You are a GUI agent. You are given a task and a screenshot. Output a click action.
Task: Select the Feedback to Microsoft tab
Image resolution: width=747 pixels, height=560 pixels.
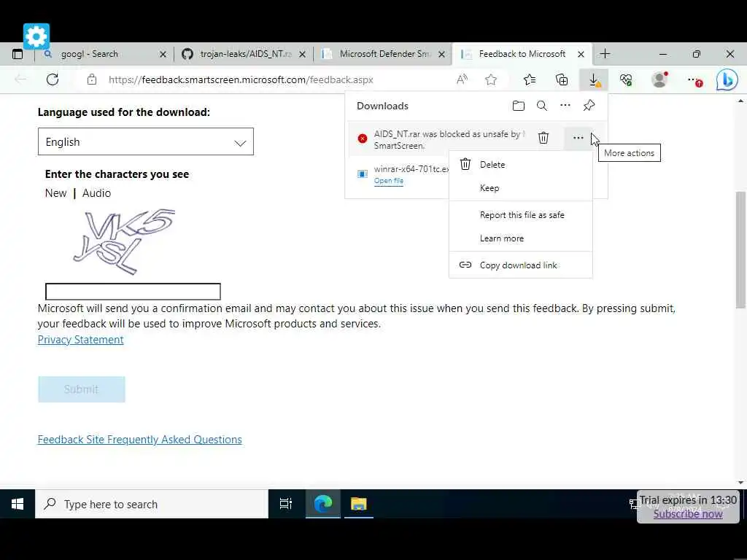522,54
